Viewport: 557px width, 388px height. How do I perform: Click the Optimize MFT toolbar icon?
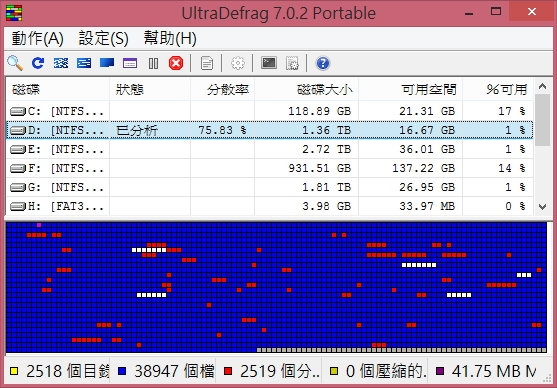tap(130, 63)
